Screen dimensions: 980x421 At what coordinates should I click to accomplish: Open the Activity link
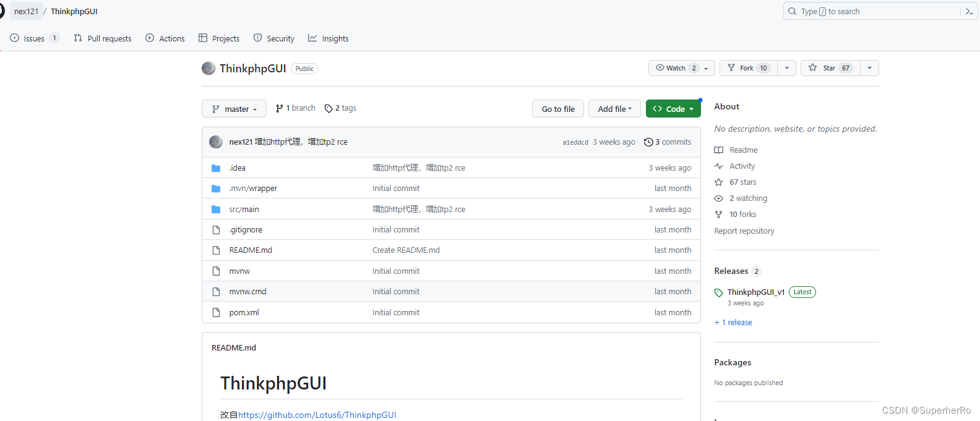(x=735, y=166)
